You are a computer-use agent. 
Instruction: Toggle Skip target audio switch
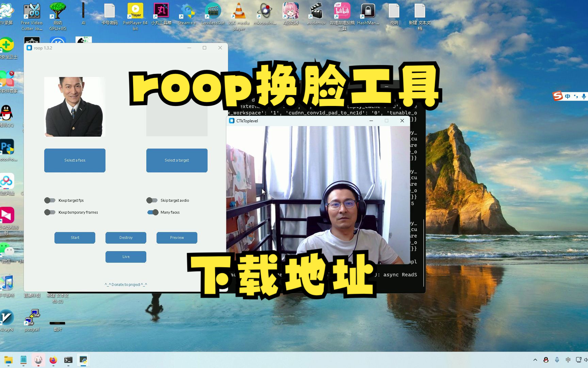(152, 200)
